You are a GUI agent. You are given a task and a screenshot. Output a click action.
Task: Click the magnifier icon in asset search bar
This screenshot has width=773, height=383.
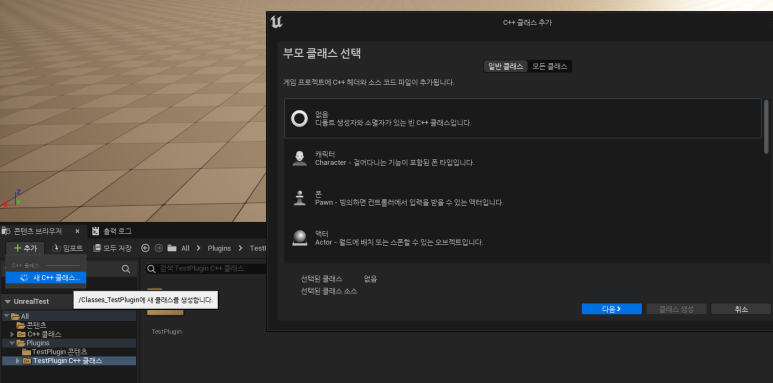click(x=151, y=269)
